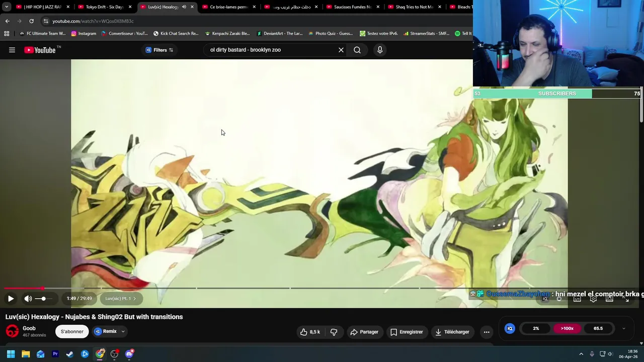
Task: Click the Télécharger download button
Action: pos(452,332)
